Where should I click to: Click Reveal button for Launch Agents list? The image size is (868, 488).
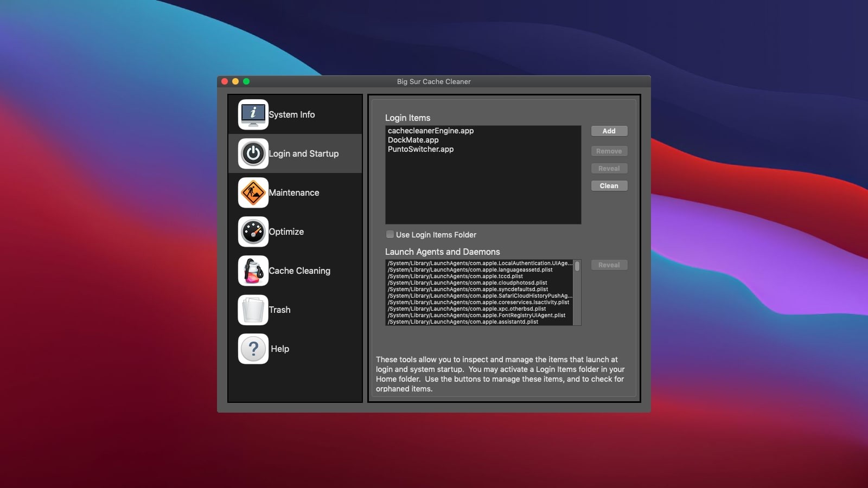(x=609, y=265)
